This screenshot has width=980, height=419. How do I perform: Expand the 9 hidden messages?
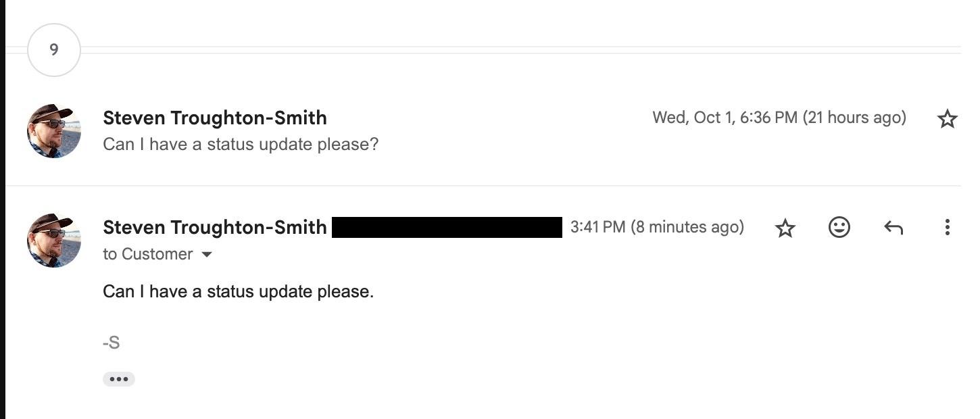click(x=54, y=50)
